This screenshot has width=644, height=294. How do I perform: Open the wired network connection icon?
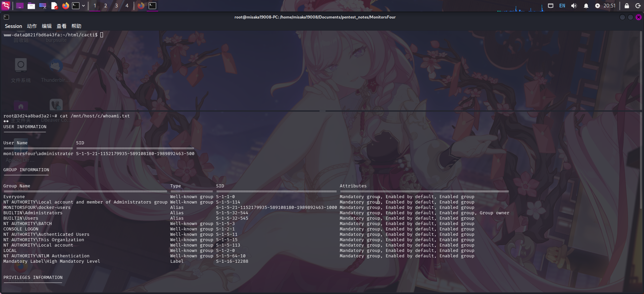pyautogui.click(x=550, y=6)
